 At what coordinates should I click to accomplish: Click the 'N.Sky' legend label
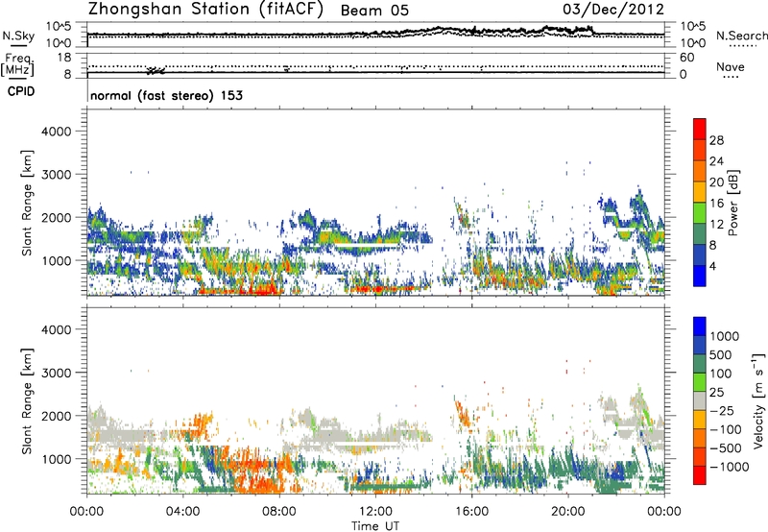click(18, 36)
